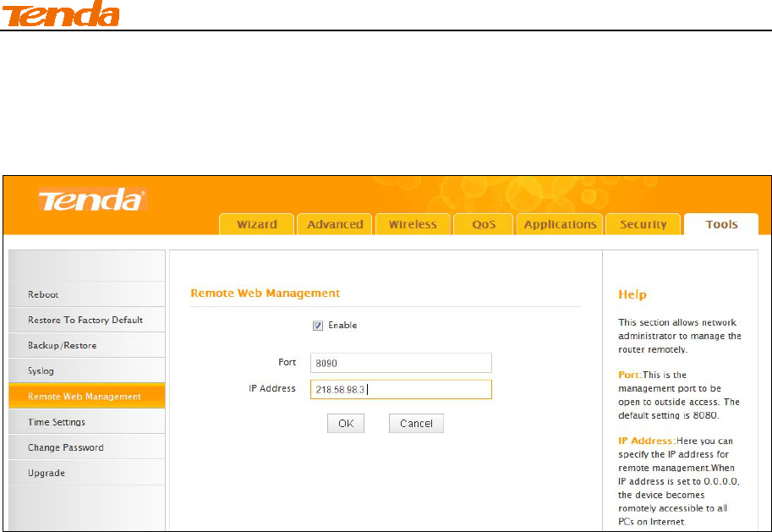Image resolution: width=772 pixels, height=532 pixels.
Task: Click the Port input field
Action: (x=401, y=363)
